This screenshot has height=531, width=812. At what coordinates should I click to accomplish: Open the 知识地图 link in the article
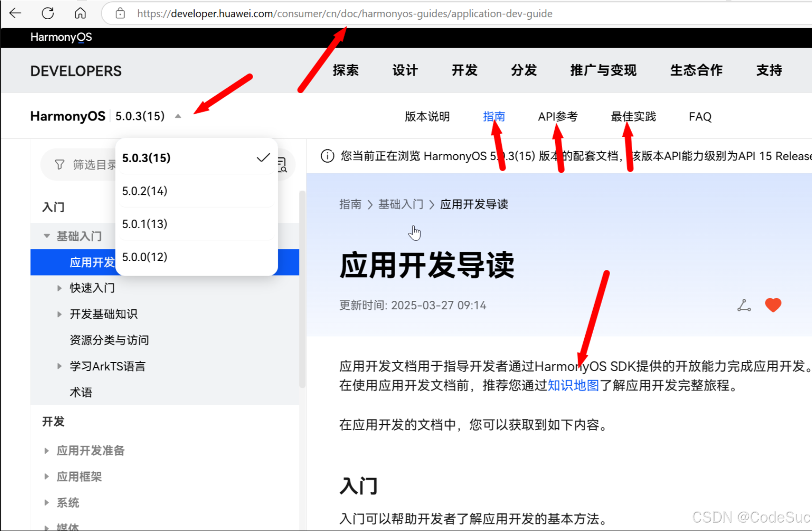point(573,386)
